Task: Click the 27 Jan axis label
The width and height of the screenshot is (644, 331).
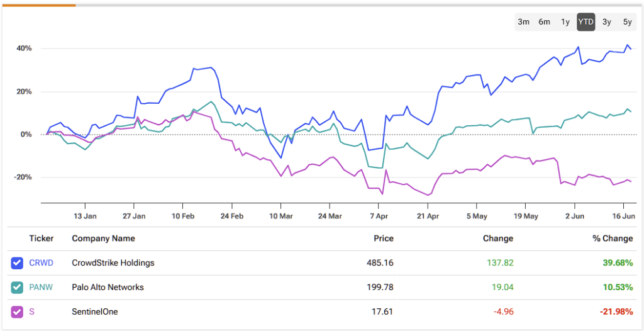Action: tap(134, 216)
